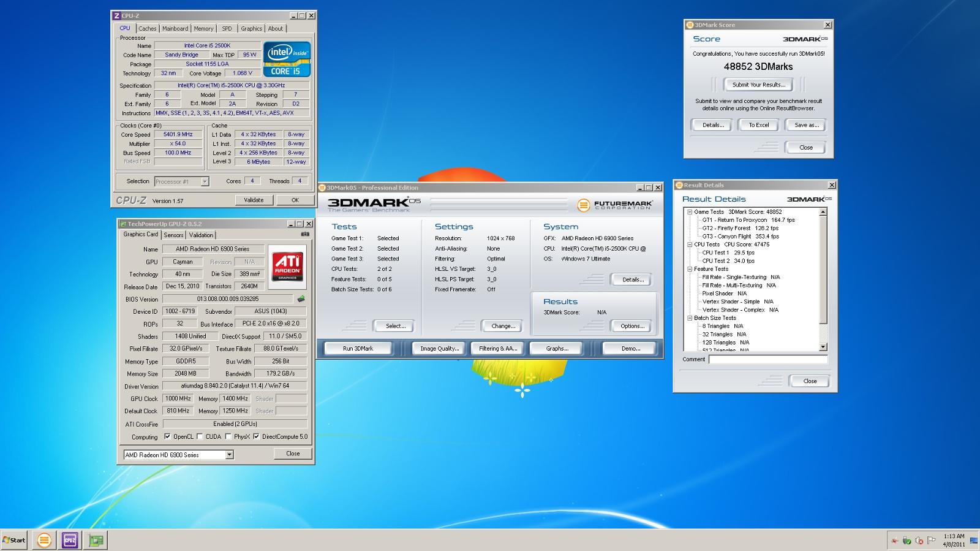Click Details button in 3DMark Score window
Screen dimensions: 980x551
coord(713,125)
